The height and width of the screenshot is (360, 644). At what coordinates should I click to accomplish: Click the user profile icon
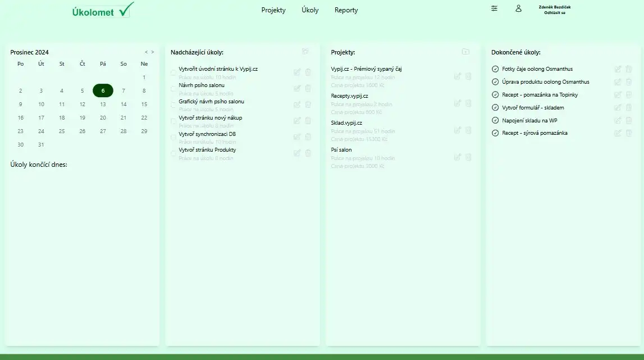518,8
